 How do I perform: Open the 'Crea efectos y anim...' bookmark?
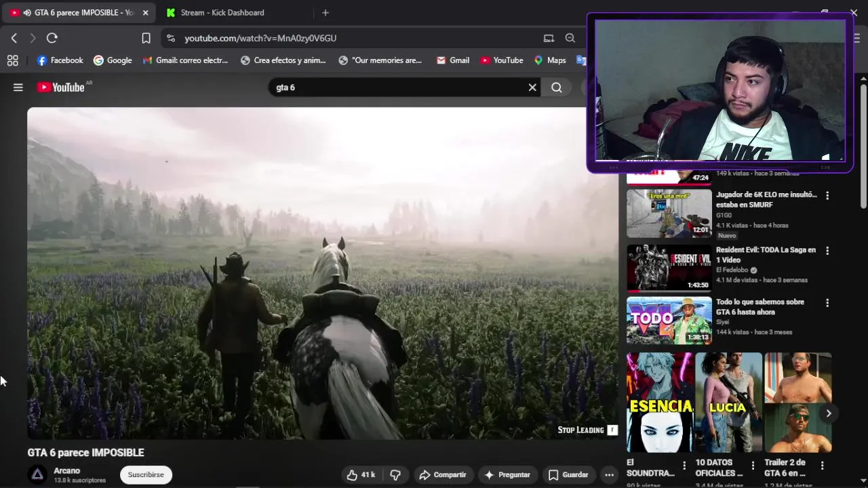click(x=283, y=60)
